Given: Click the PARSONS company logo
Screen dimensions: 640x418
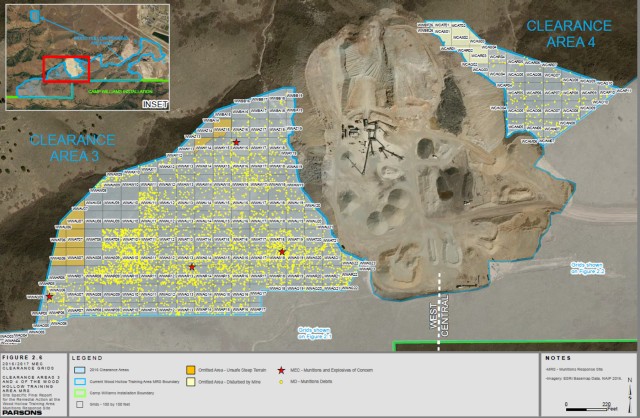Looking at the screenshot, I should tap(22, 412).
